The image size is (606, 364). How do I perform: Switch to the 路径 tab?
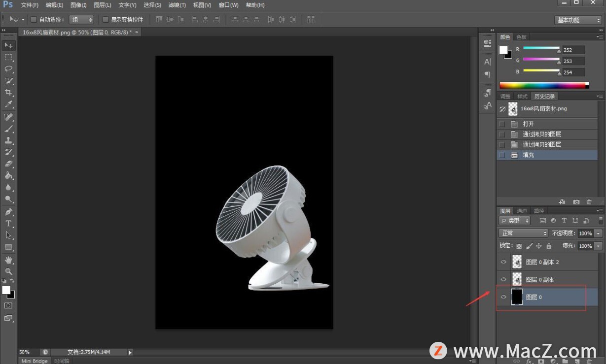tap(539, 211)
